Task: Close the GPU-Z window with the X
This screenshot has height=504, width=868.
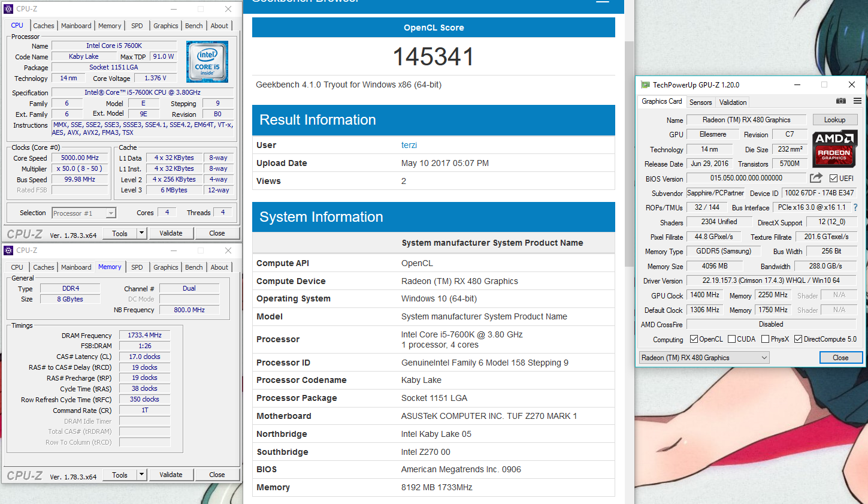Action: click(851, 85)
